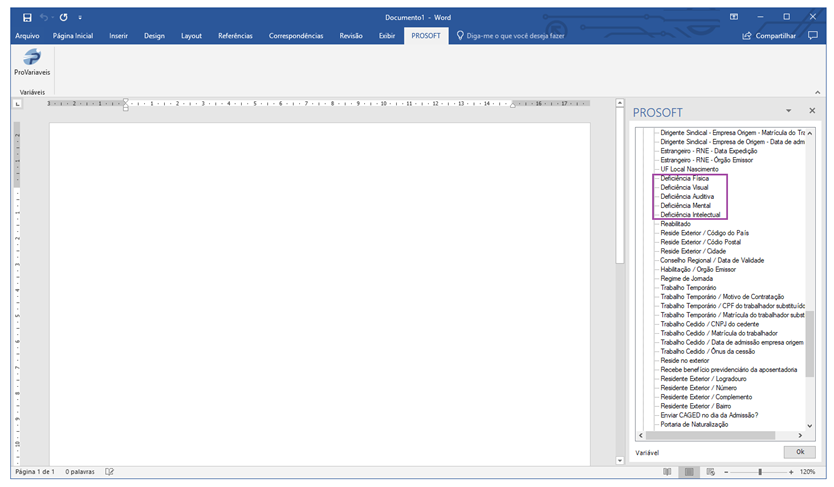Open the comments speech bubble icon
This screenshot has height=487, width=834.
(x=813, y=36)
